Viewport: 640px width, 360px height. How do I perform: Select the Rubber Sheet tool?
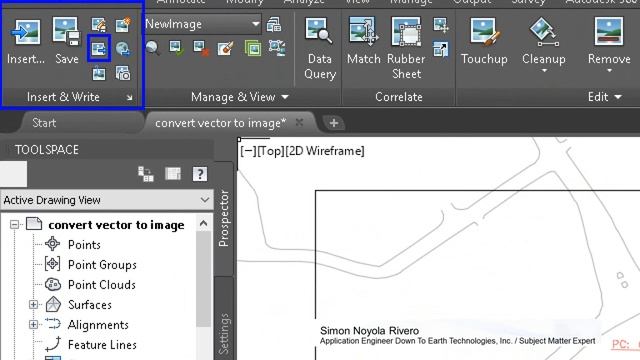pos(406,48)
